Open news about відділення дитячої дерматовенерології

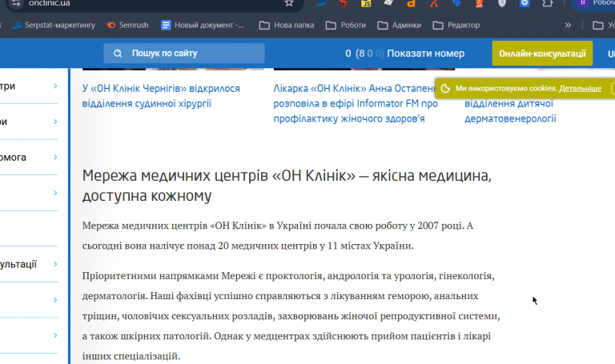pos(510,111)
